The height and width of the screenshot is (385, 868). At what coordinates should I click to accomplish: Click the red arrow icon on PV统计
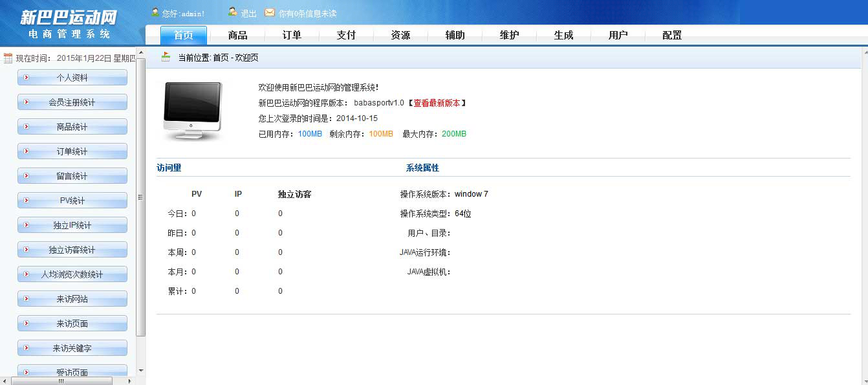27,201
